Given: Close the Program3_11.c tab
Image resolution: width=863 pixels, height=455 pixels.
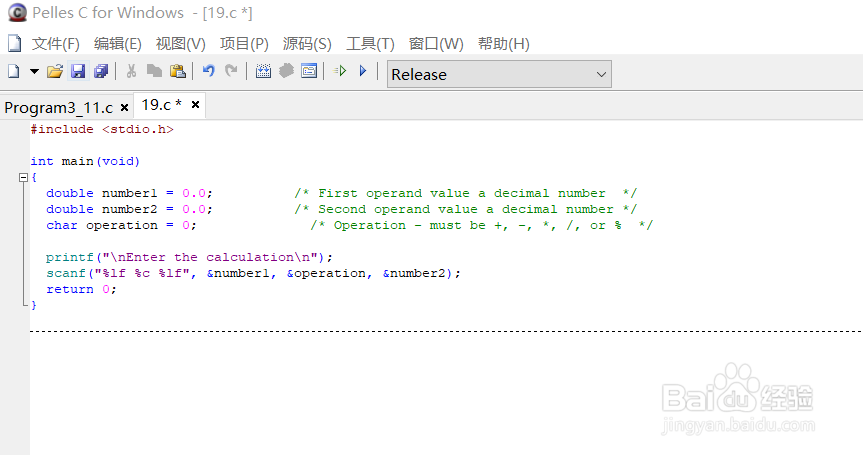Looking at the screenshot, I should coord(124,108).
